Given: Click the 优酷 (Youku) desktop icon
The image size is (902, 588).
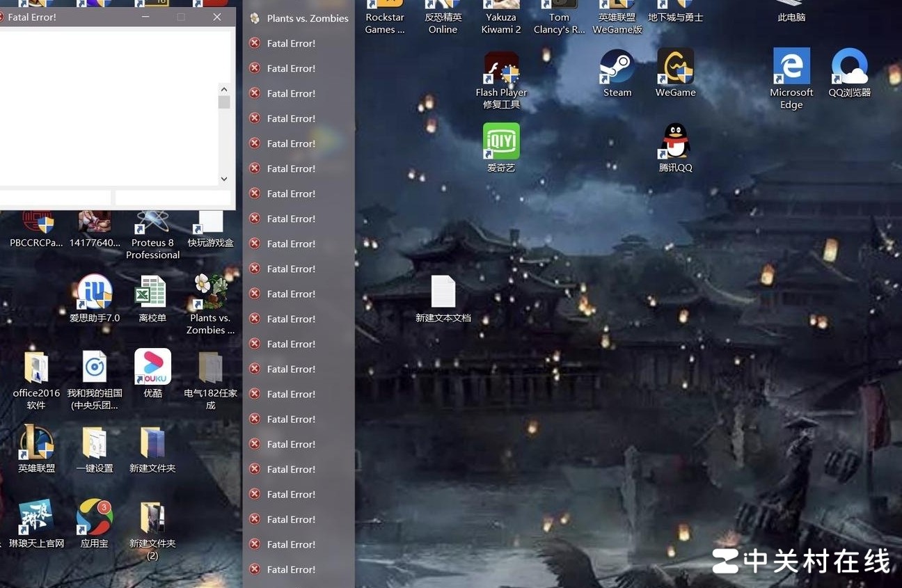Looking at the screenshot, I should (x=152, y=367).
